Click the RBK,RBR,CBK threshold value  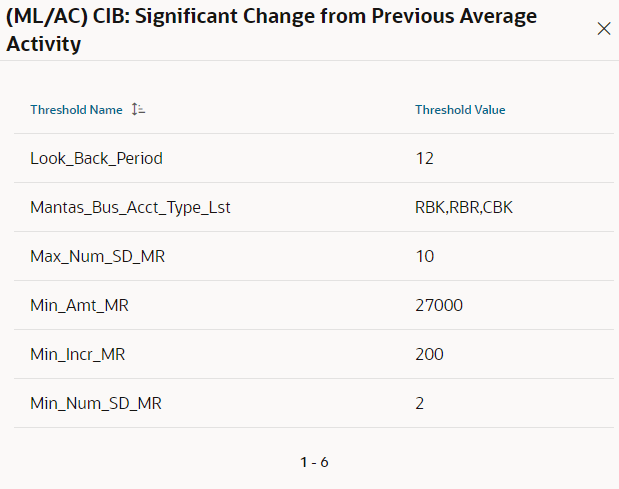pyautogui.click(x=464, y=208)
